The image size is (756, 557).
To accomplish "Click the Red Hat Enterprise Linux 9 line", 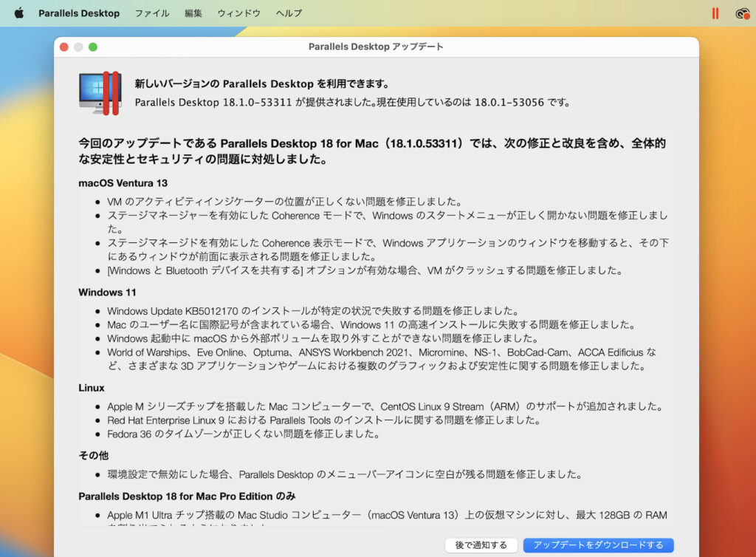I will [323, 420].
